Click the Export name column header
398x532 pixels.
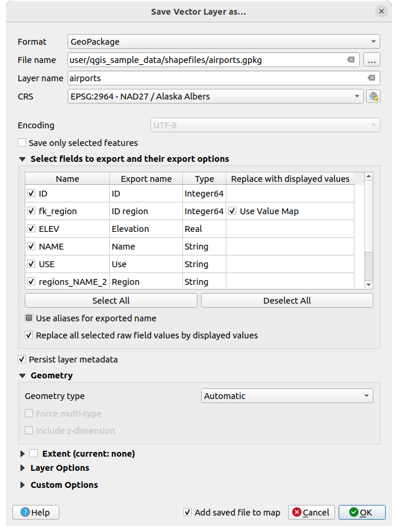point(146,179)
